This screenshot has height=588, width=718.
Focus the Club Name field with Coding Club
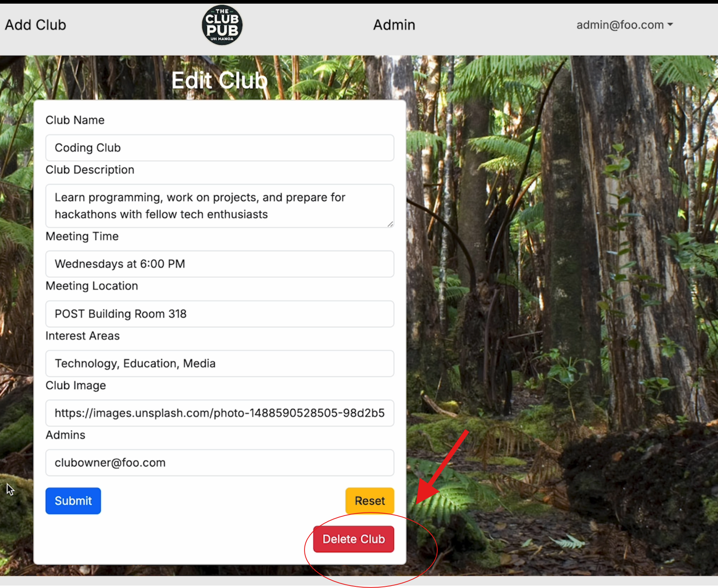point(219,148)
